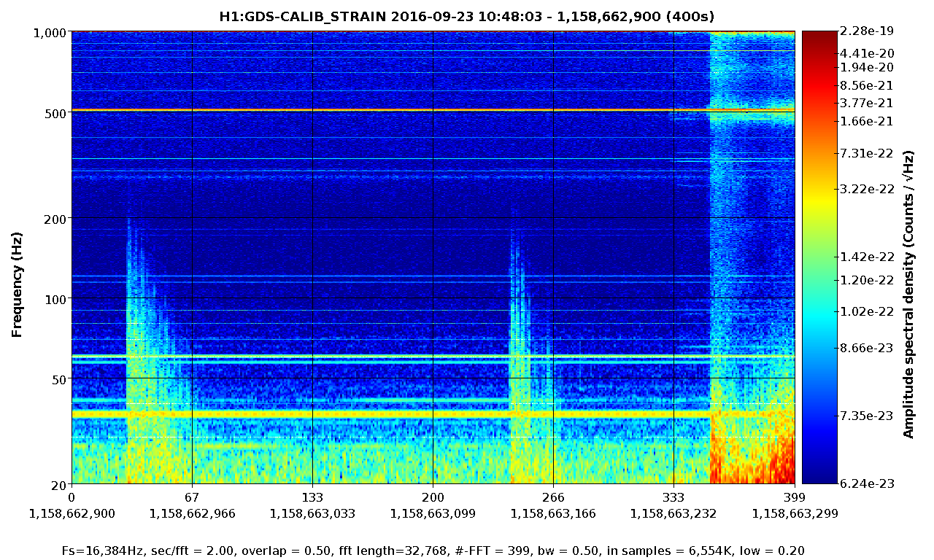Click the dark red top of the colorbar

pos(819,42)
